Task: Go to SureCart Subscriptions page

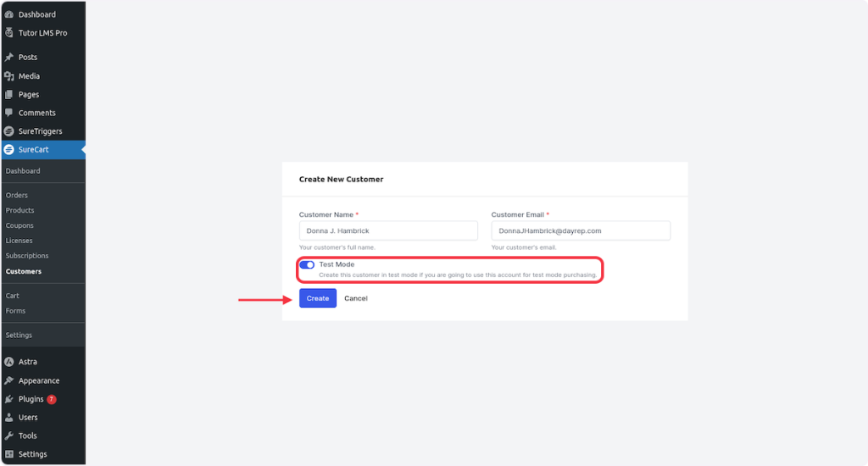Action: point(27,256)
